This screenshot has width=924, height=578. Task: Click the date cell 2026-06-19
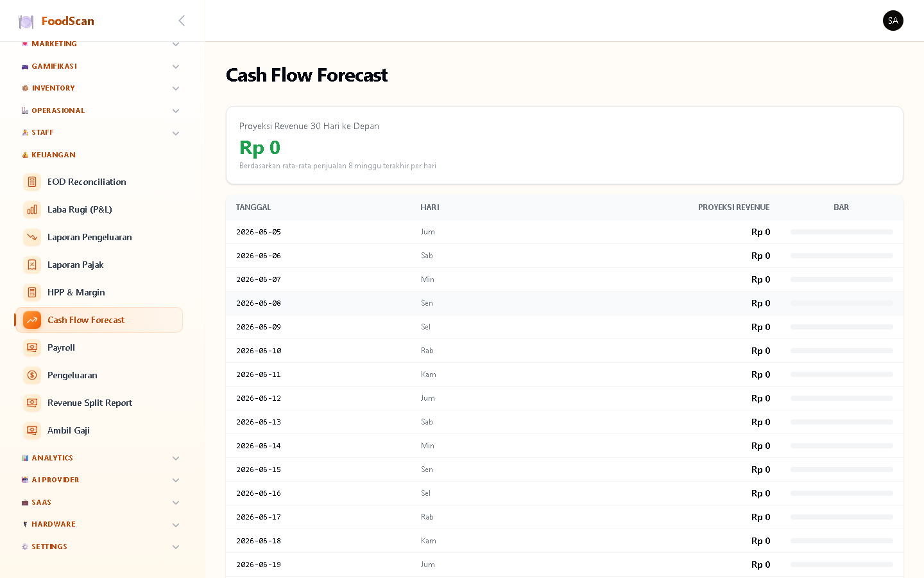[x=259, y=565]
